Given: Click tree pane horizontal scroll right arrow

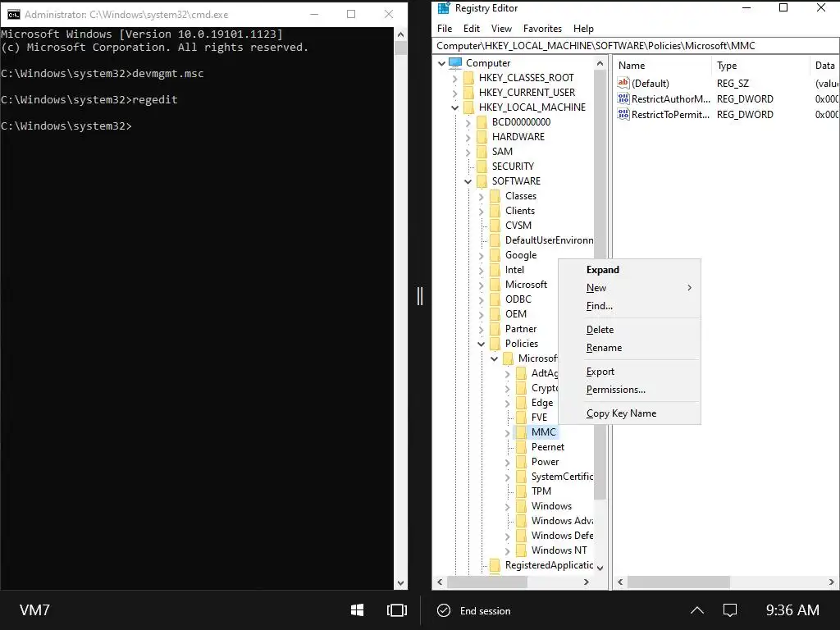Looking at the screenshot, I should pos(586,582).
